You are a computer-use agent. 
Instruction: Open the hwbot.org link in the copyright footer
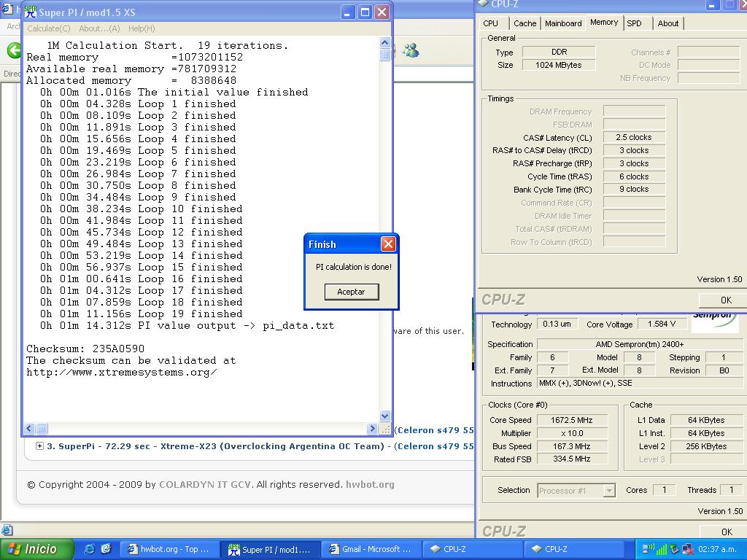[370, 485]
